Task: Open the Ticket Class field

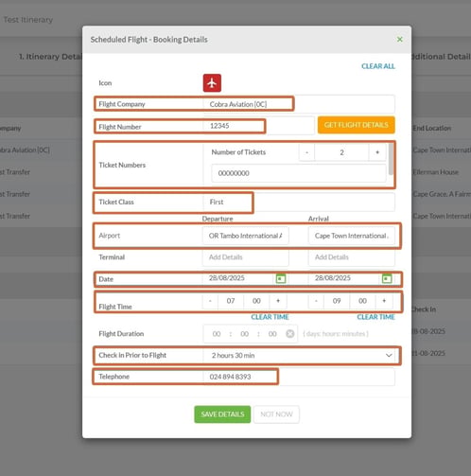Action: (x=299, y=203)
